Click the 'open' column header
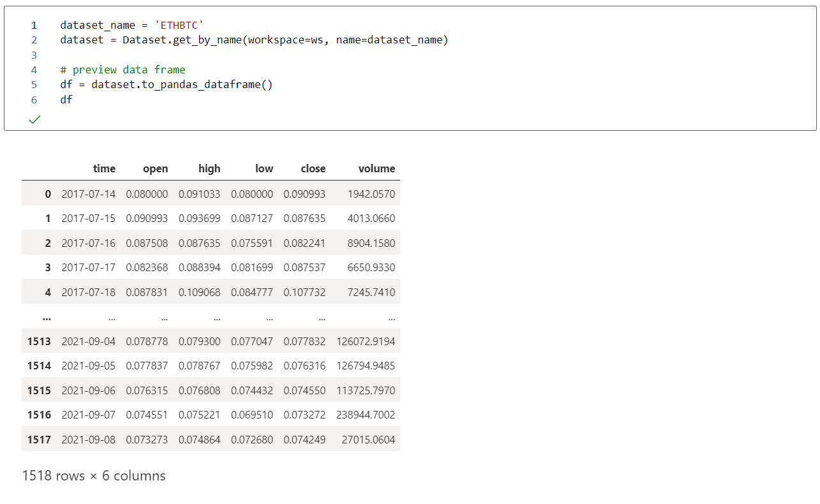Image resolution: width=820 pixels, height=504 pixels. [x=156, y=168]
